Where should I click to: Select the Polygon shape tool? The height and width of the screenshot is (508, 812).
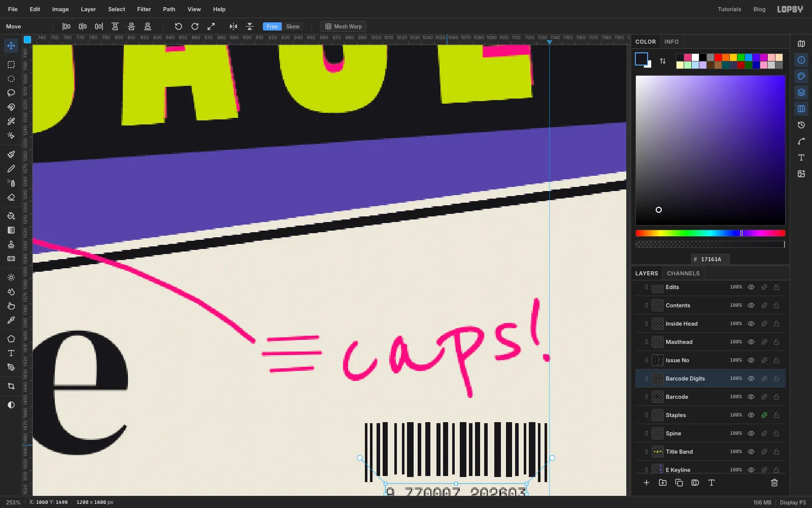pyautogui.click(x=11, y=339)
